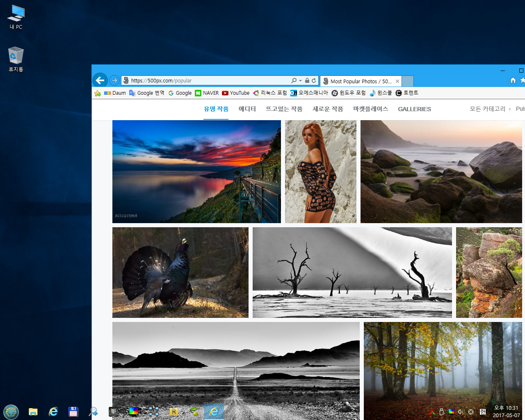Switch to the 뜨고있는 작품 tab
Viewport: 525px width, 420px height.
pyautogui.click(x=284, y=109)
